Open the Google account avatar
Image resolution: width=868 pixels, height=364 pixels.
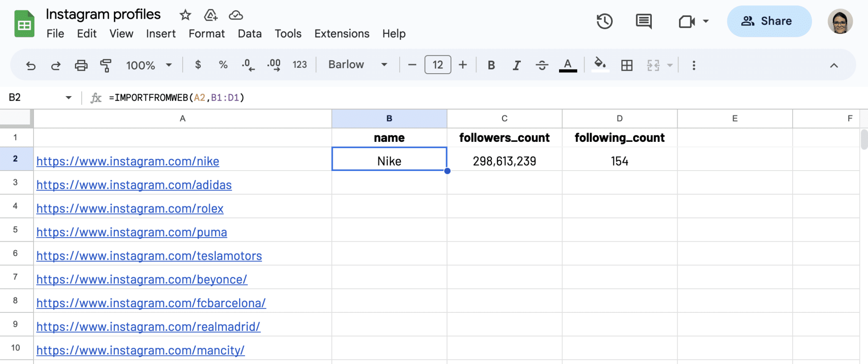click(x=840, y=21)
